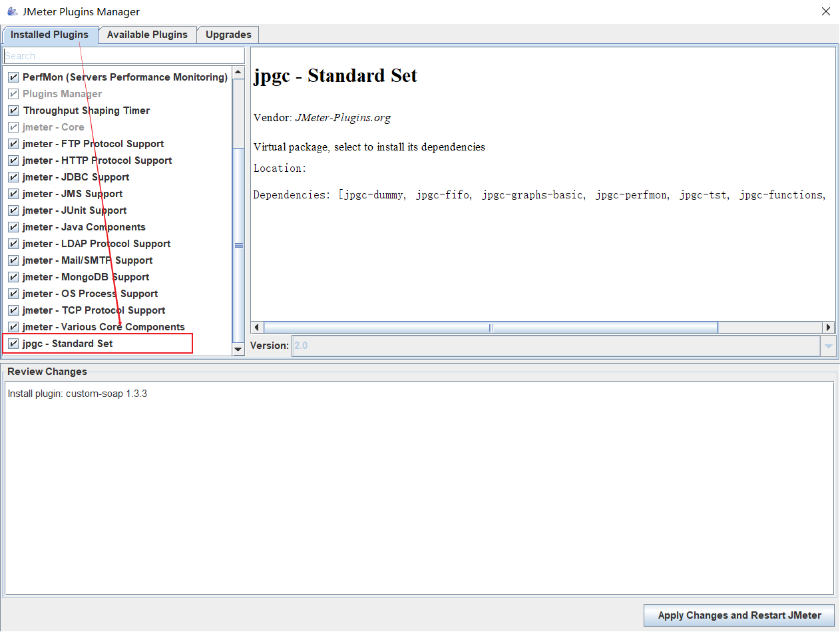This screenshot has height=632, width=840.
Task: Switch to the Installed Plugins tab
Action: [x=50, y=35]
